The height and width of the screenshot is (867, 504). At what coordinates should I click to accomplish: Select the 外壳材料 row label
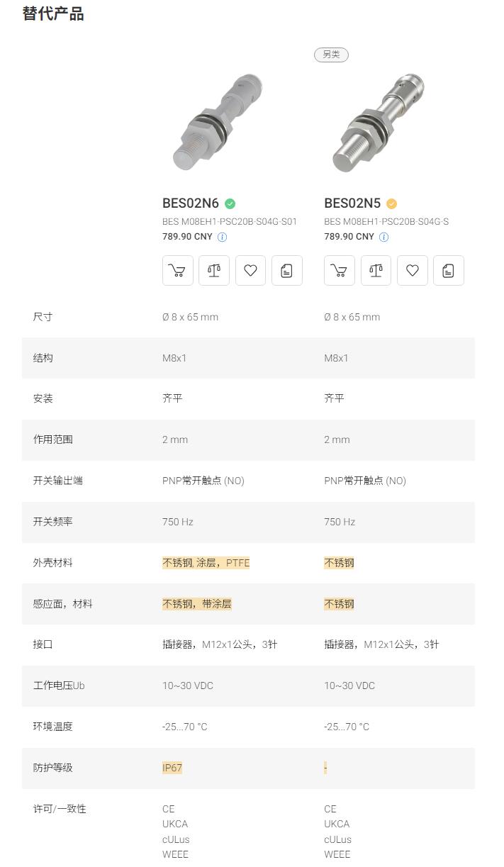53,563
